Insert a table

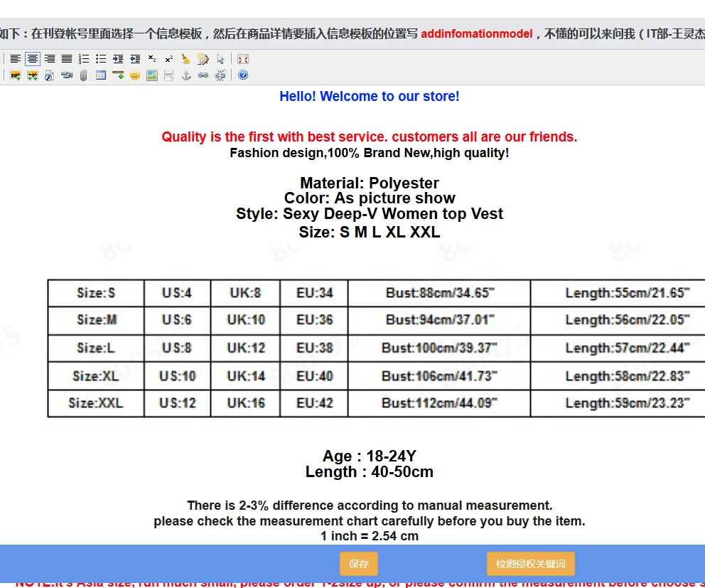pos(101,75)
